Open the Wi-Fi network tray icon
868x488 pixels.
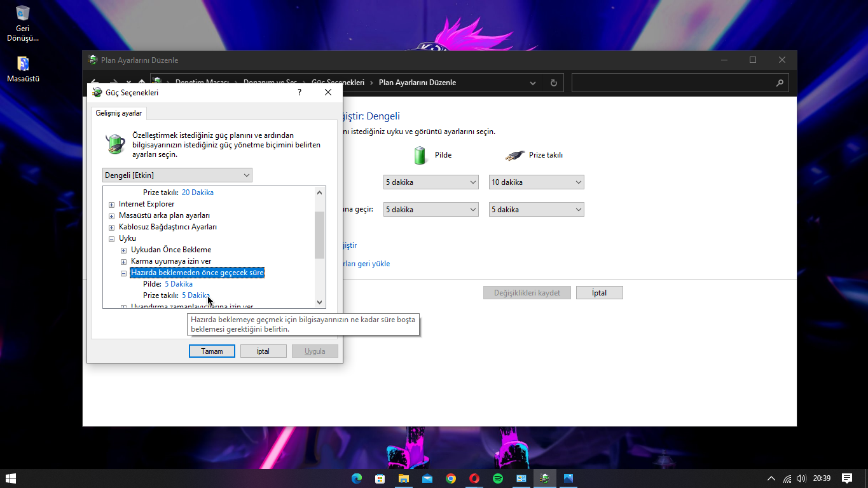pos(787,478)
